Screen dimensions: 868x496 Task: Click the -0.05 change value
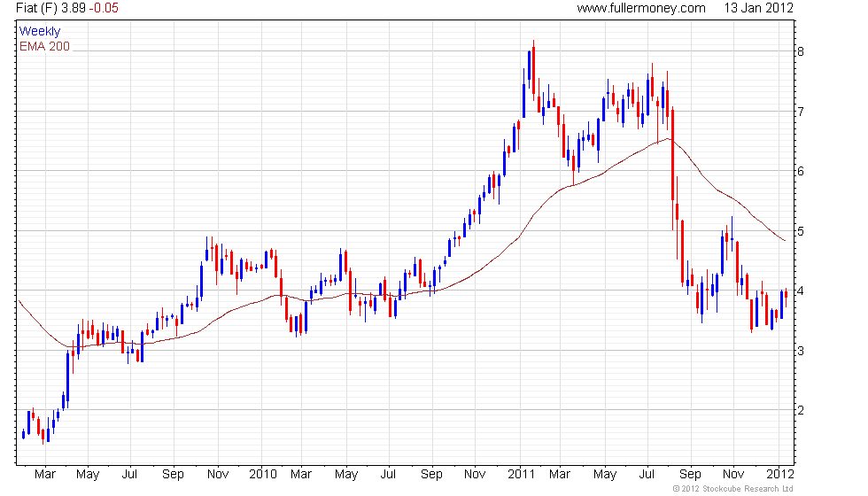(x=104, y=8)
